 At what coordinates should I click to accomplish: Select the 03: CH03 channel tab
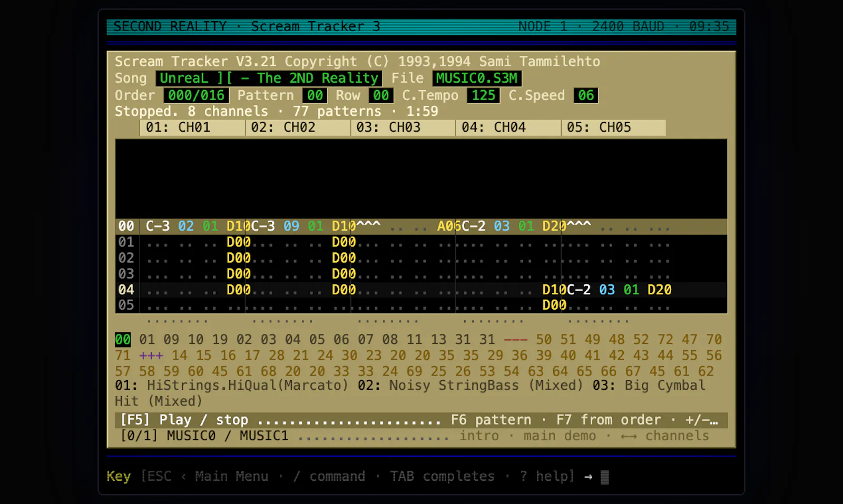[x=403, y=127]
